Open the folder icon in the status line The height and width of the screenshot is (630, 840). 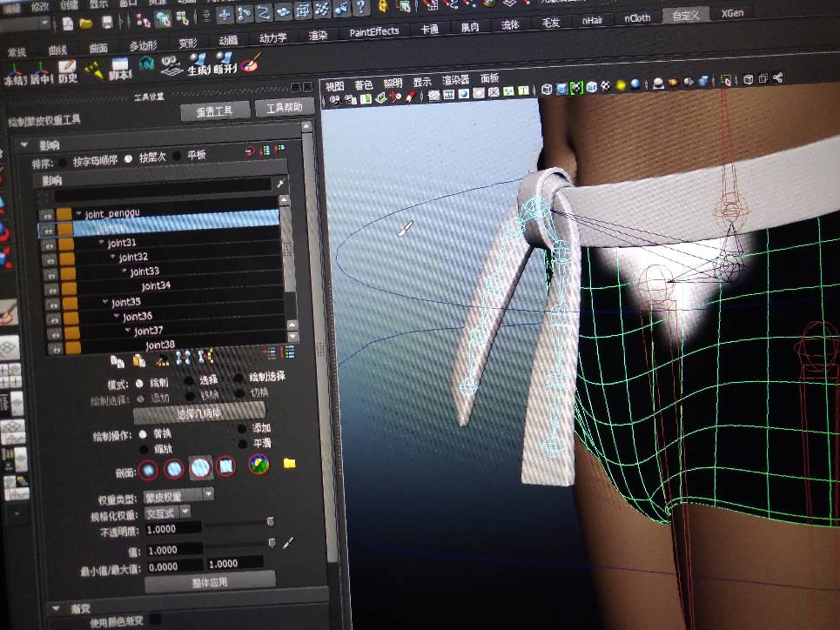coord(85,23)
